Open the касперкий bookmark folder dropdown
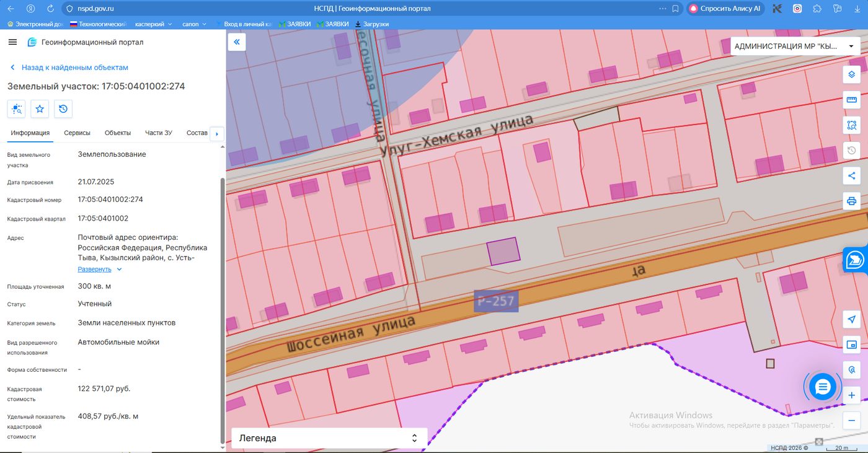868x453 pixels. point(153,24)
